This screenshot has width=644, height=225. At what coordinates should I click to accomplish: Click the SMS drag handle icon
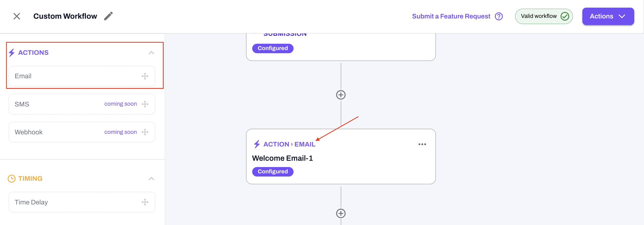click(x=145, y=104)
